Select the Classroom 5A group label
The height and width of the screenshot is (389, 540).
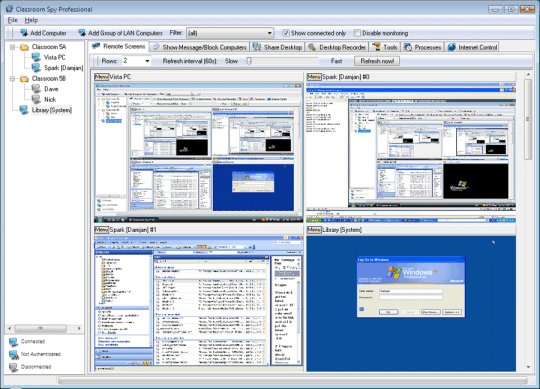pyautogui.click(x=49, y=47)
